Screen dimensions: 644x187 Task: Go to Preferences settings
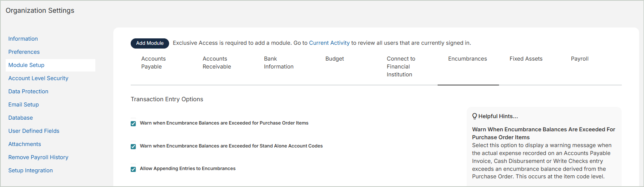24,52
